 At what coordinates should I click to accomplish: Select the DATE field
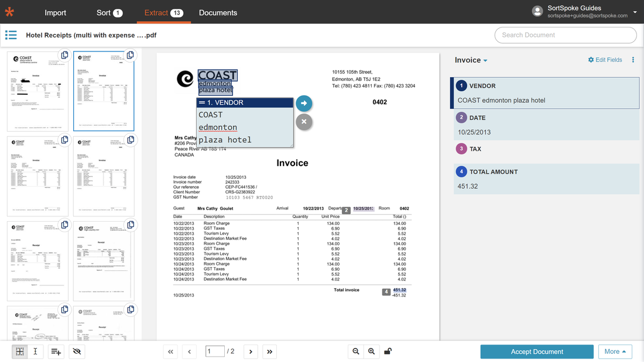pos(546,125)
